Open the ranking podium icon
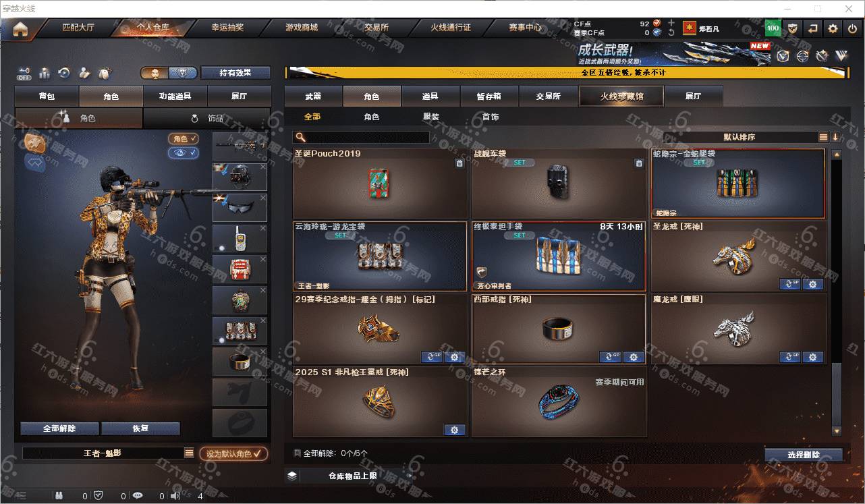The height and width of the screenshot is (504, 865). click(x=45, y=73)
